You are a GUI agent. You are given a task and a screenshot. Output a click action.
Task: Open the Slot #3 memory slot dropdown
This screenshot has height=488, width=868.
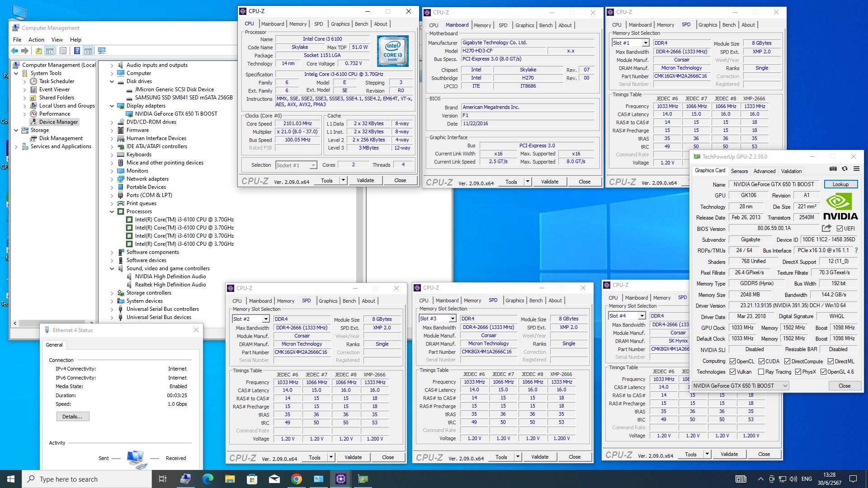[453, 319]
